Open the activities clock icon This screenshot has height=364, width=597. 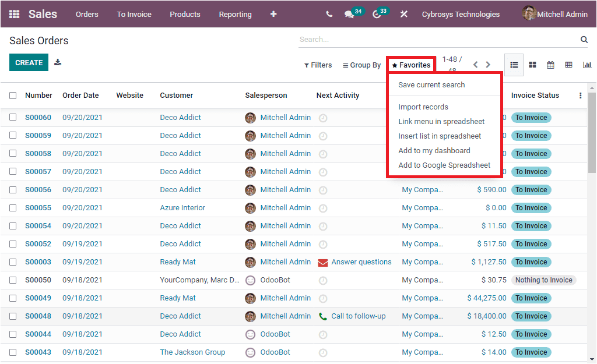pyautogui.click(x=376, y=14)
